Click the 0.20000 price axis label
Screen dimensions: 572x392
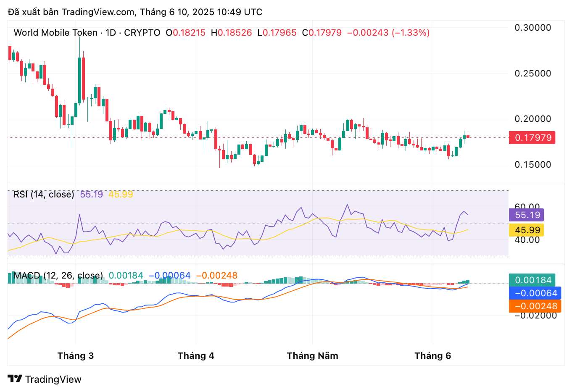coord(533,119)
